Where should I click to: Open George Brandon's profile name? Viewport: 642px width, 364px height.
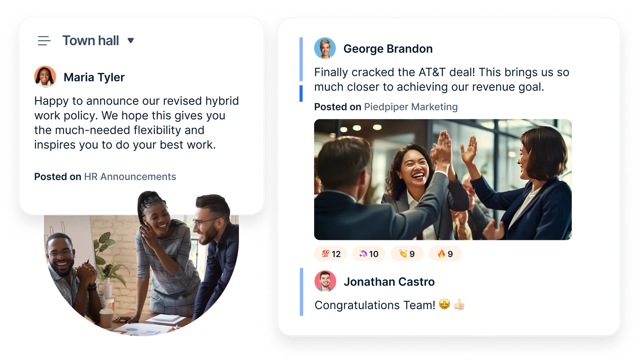(x=388, y=49)
